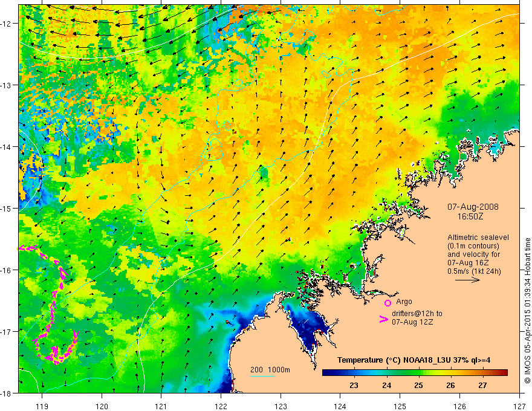
Task: Click the longitude label 127
Action: 519,406
